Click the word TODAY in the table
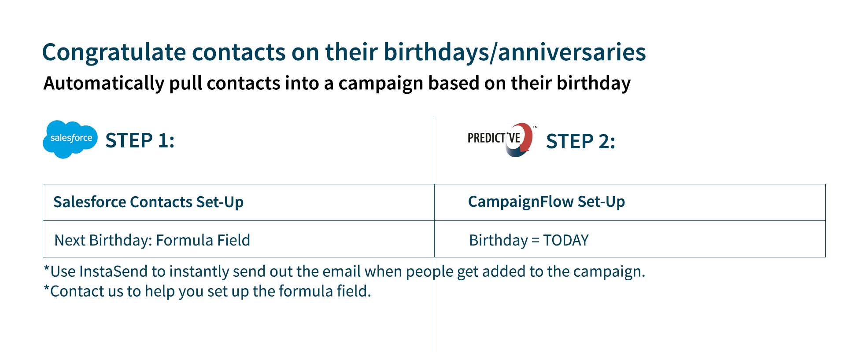The image size is (868, 352). (x=566, y=240)
